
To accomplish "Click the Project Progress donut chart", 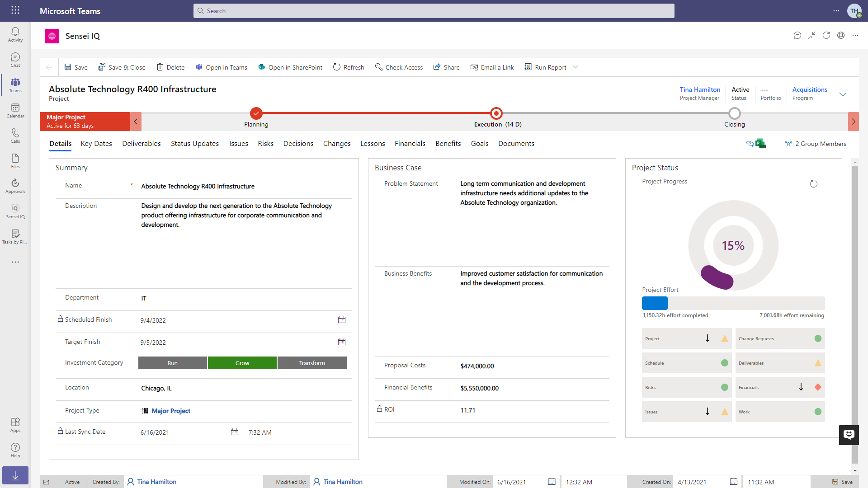I will 733,245.
